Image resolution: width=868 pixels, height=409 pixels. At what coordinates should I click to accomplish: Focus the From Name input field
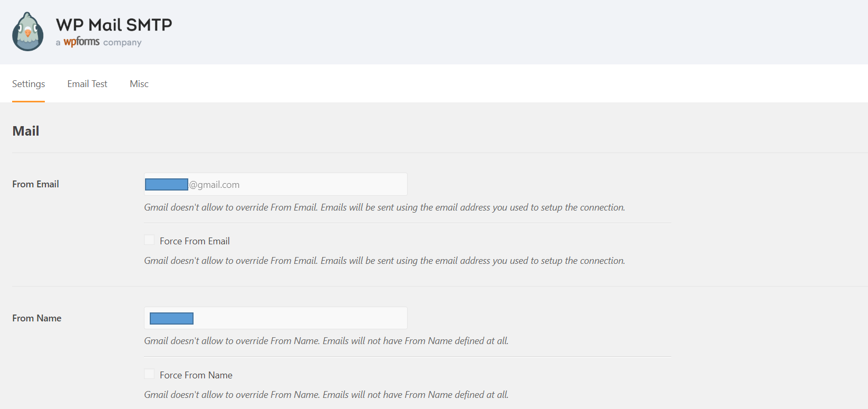pyautogui.click(x=295, y=318)
